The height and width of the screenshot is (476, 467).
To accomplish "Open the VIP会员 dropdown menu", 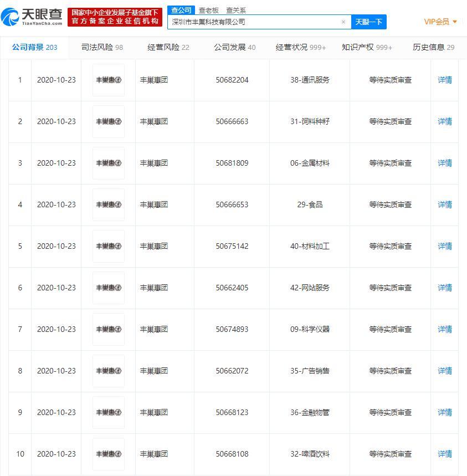I will [x=440, y=22].
